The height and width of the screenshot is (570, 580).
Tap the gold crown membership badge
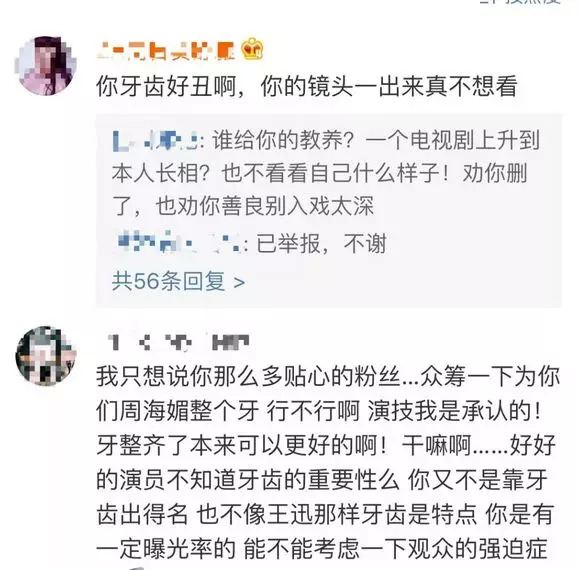252,49
